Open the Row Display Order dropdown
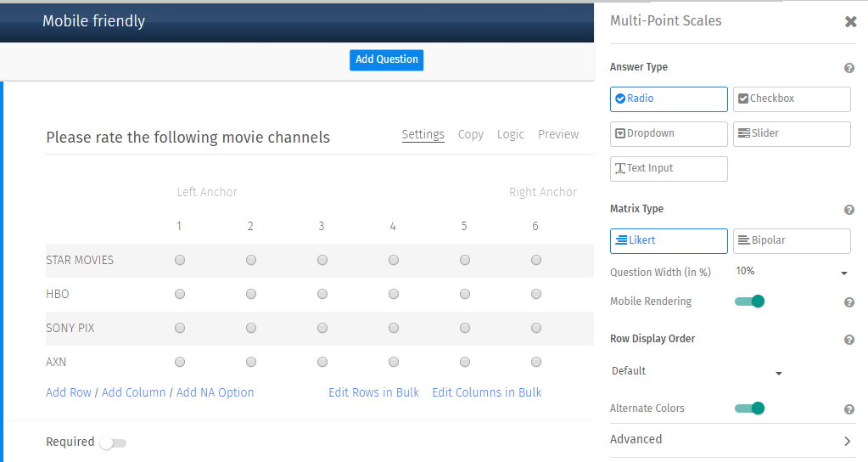 696,372
